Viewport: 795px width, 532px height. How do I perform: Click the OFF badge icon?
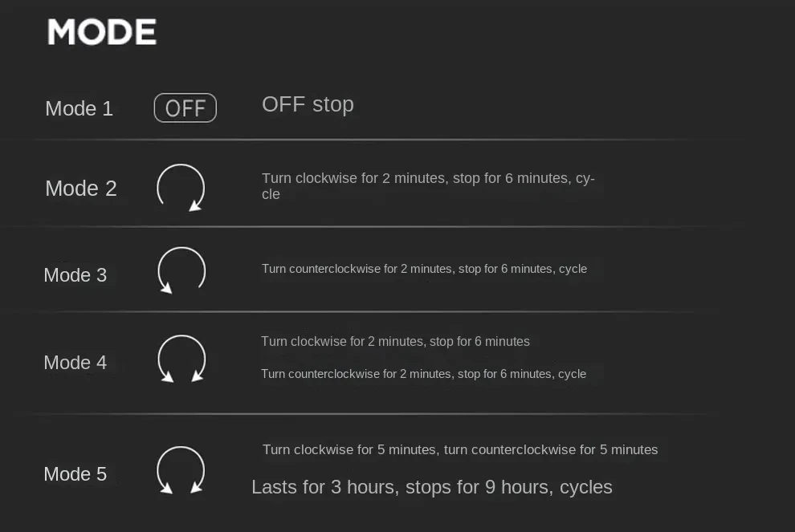tap(185, 108)
